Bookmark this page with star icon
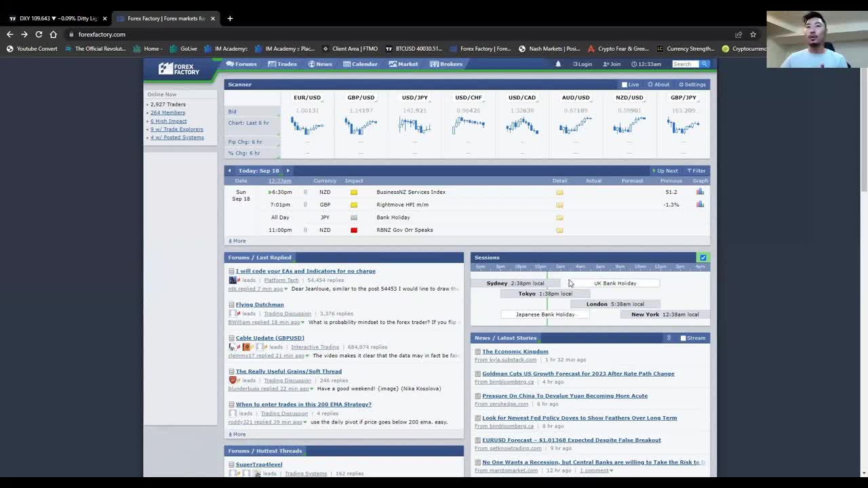This screenshot has height=488, width=868. (753, 34)
